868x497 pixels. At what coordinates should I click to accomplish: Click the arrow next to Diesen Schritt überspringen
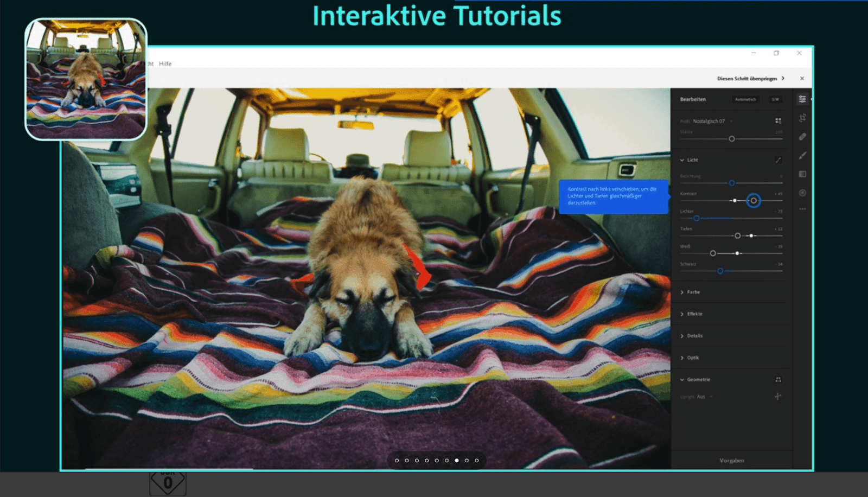[x=783, y=79]
